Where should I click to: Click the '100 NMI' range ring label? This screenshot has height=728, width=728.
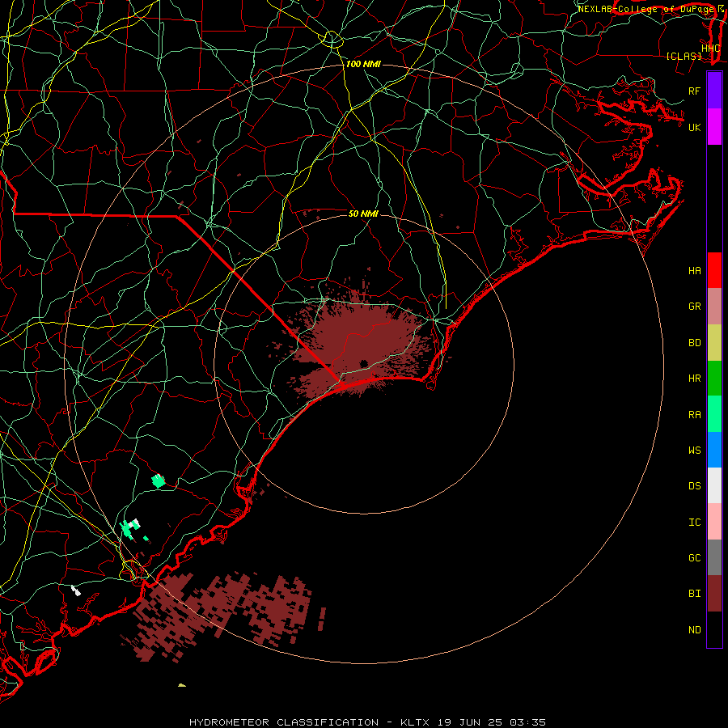[x=363, y=64]
